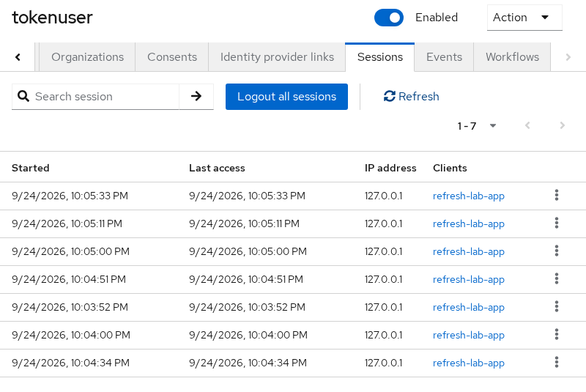
Task: Open kebab menu for the 10:04:00 PM session
Action: 557,334
